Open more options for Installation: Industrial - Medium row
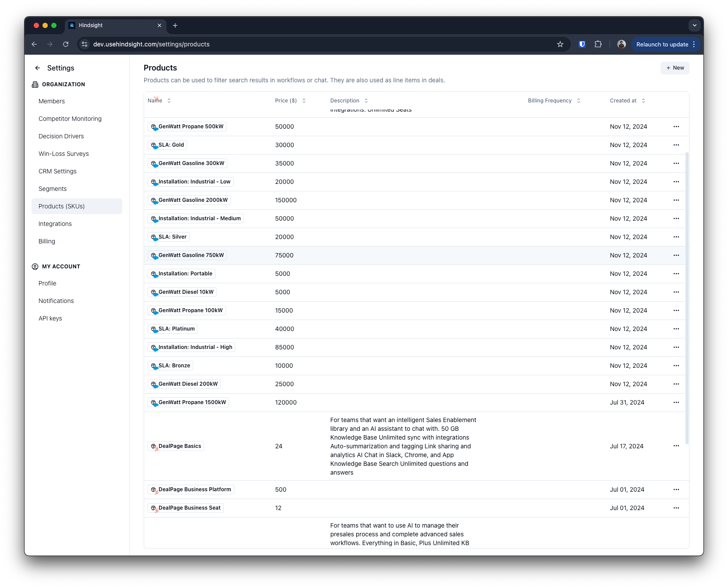This screenshot has height=588, width=728. (676, 218)
